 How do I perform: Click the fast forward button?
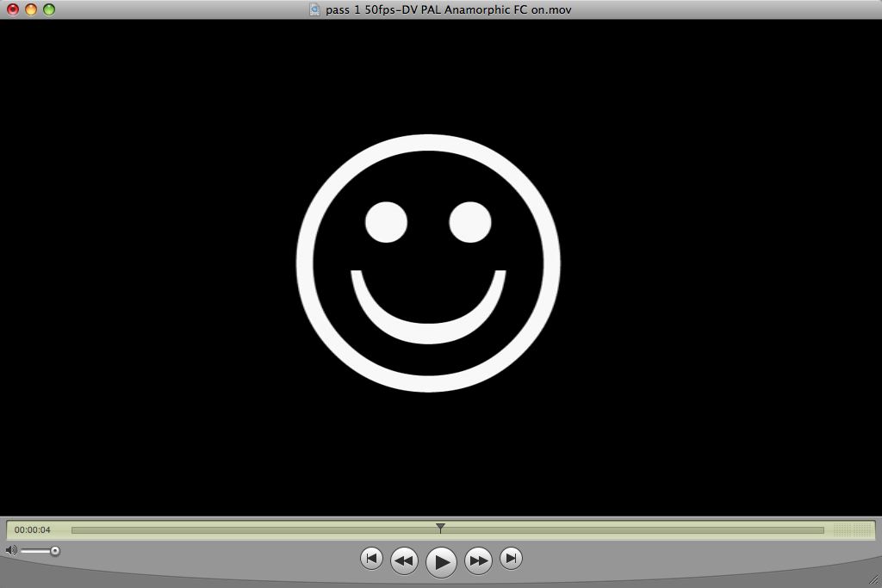tap(478, 560)
